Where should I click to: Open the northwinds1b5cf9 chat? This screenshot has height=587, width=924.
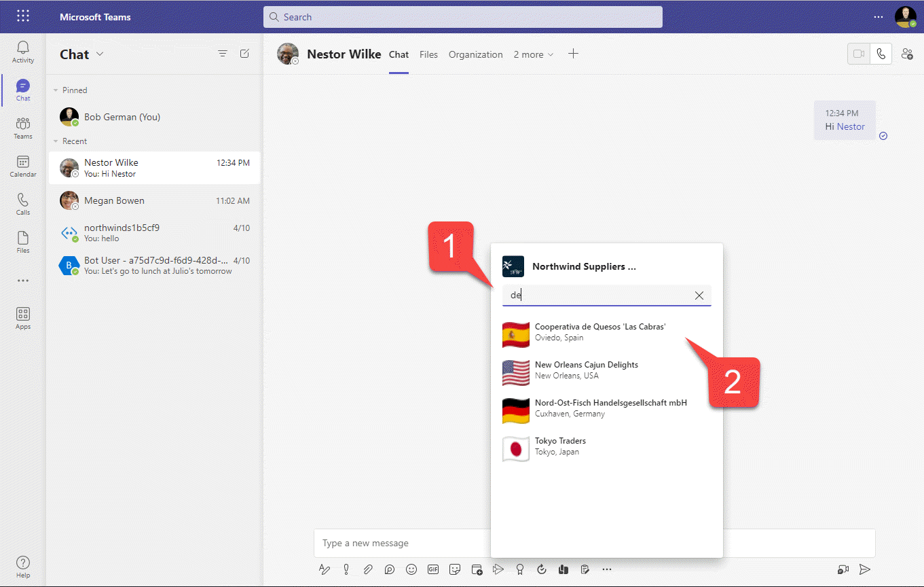tap(154, 233)
